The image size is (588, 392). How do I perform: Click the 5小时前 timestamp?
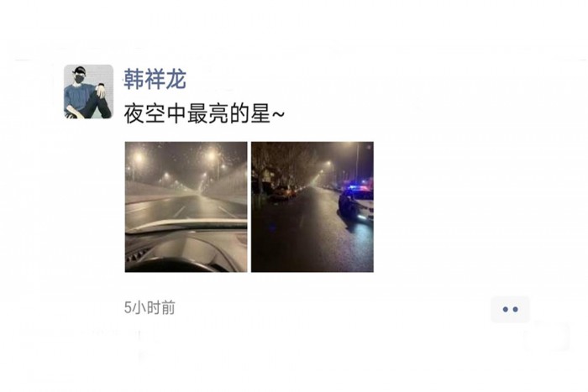coord(150,307)
